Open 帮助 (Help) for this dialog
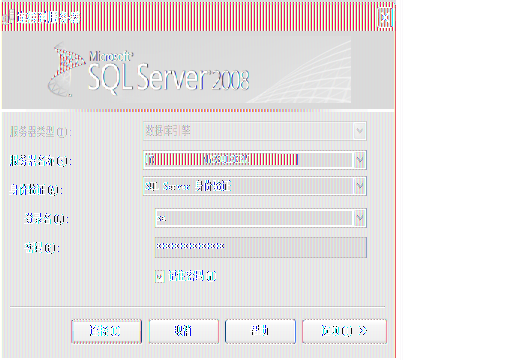 pos(260,331)
